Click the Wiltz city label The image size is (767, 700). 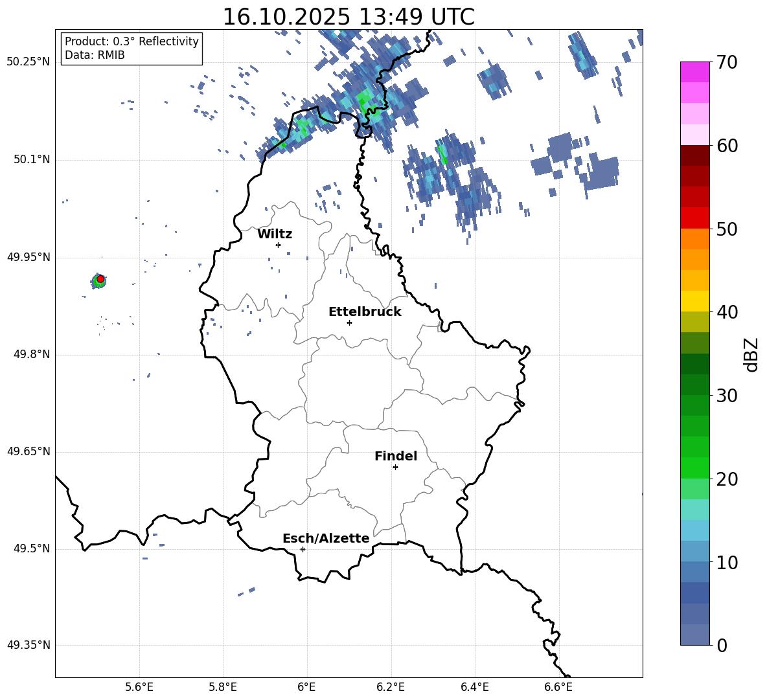(x=275, y=234)
